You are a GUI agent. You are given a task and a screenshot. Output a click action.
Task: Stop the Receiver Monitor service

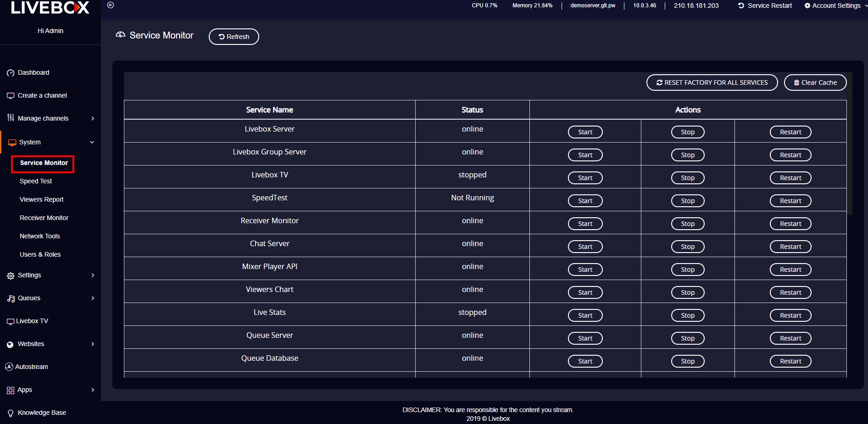[x=688, y=224]
